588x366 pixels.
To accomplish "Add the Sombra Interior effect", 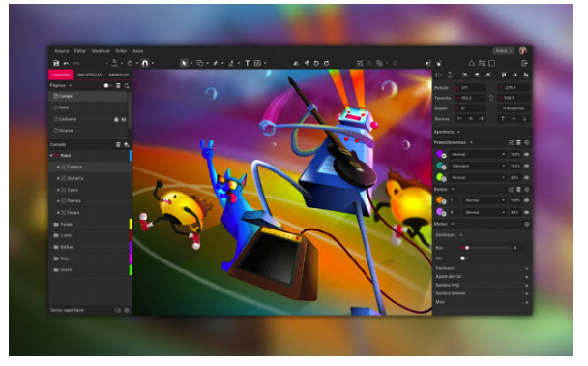I will click(x=526, y=294).
